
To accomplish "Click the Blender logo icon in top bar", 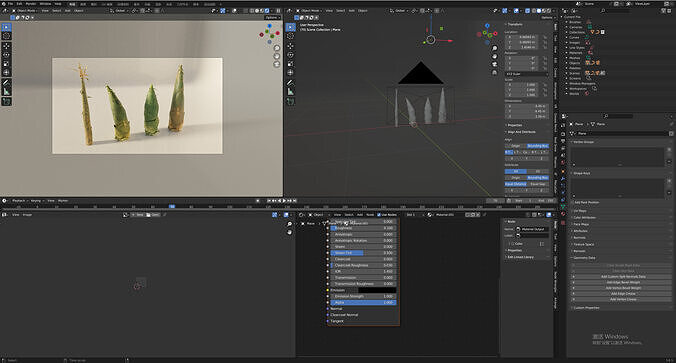I will tap(3, 3).
